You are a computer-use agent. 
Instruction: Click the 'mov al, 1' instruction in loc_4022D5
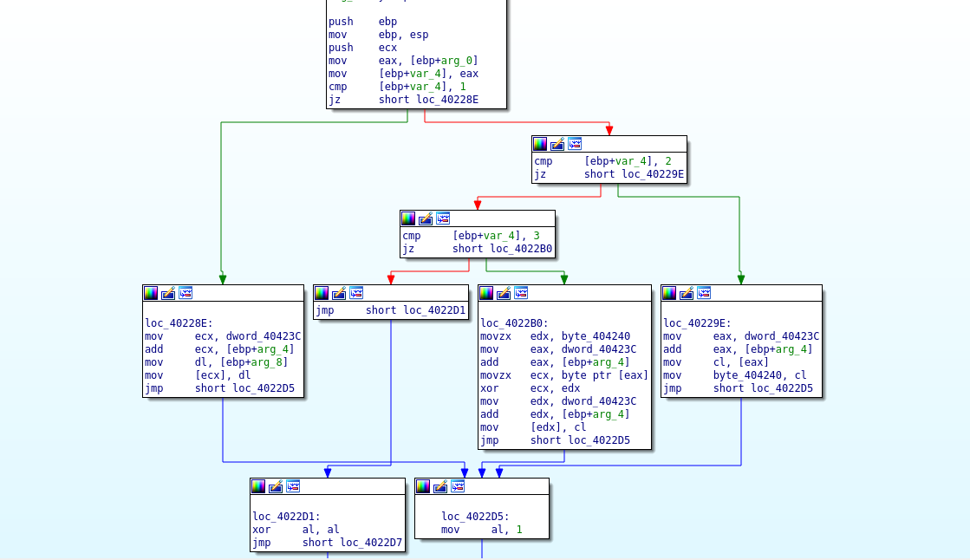point(482,530)
